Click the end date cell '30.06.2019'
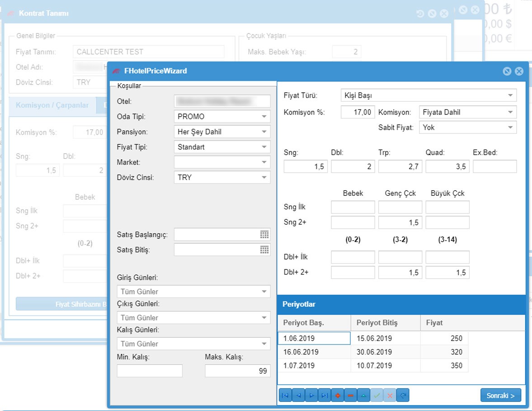532x411 pixels. tap(386, 352)
